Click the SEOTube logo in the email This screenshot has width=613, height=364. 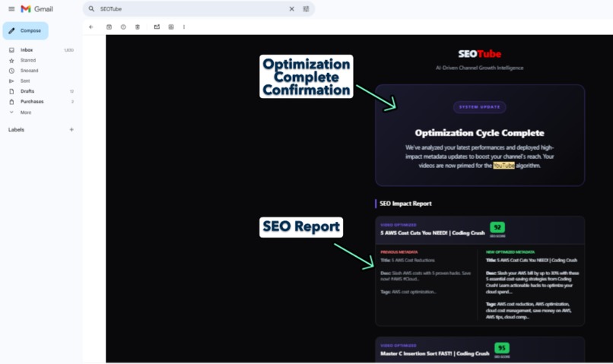pos(480,54)
